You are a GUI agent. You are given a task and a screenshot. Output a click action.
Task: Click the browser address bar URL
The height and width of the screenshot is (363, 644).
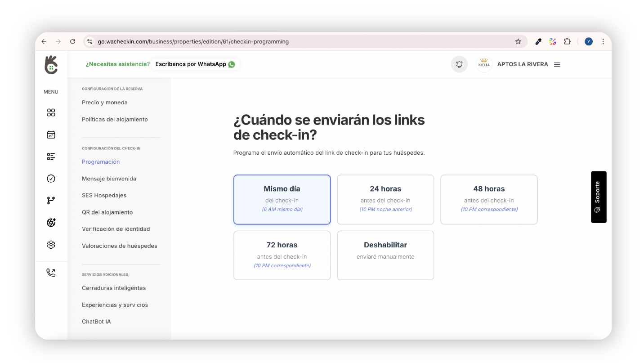pos(193,41)
